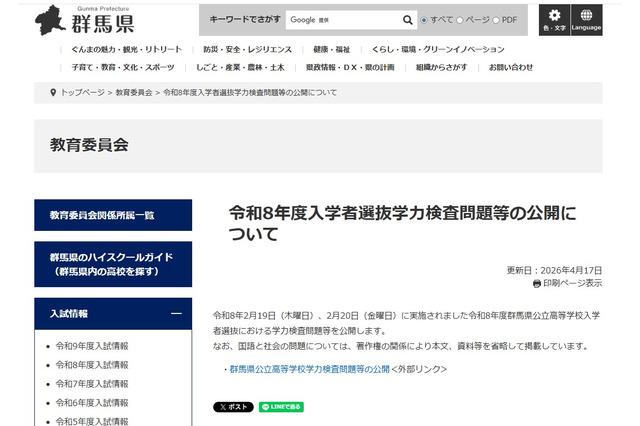The width and height of the screenshot is (640, 426).
Task: Open 令和6年度入試情報 link
Action: [92, 403]
